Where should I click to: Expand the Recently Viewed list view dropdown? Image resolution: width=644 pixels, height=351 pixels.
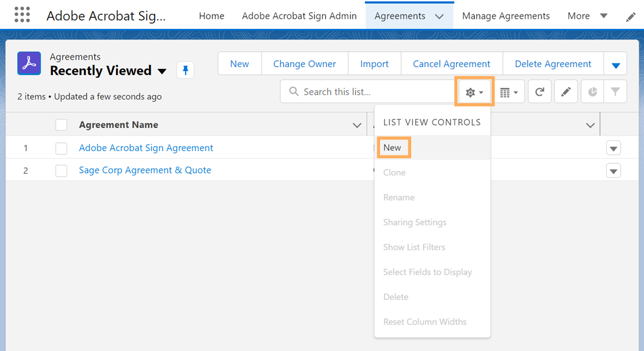coord(162,71)
